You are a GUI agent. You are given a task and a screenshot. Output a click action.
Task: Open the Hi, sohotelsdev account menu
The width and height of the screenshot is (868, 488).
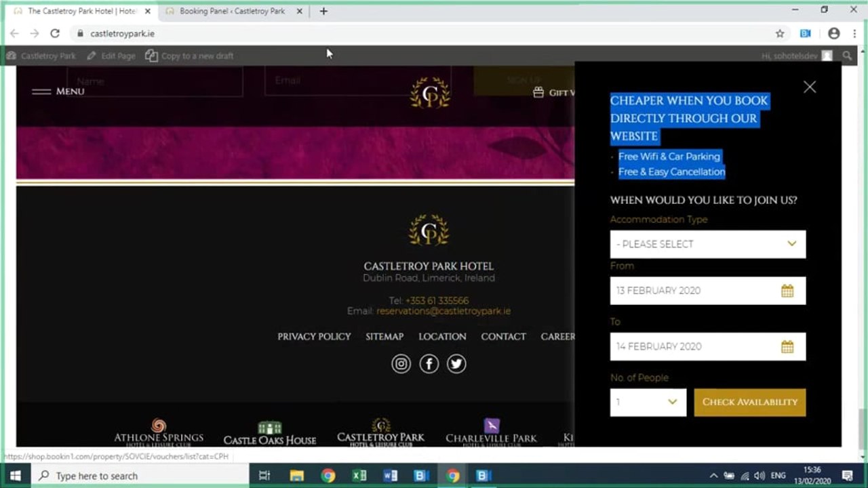797,56
